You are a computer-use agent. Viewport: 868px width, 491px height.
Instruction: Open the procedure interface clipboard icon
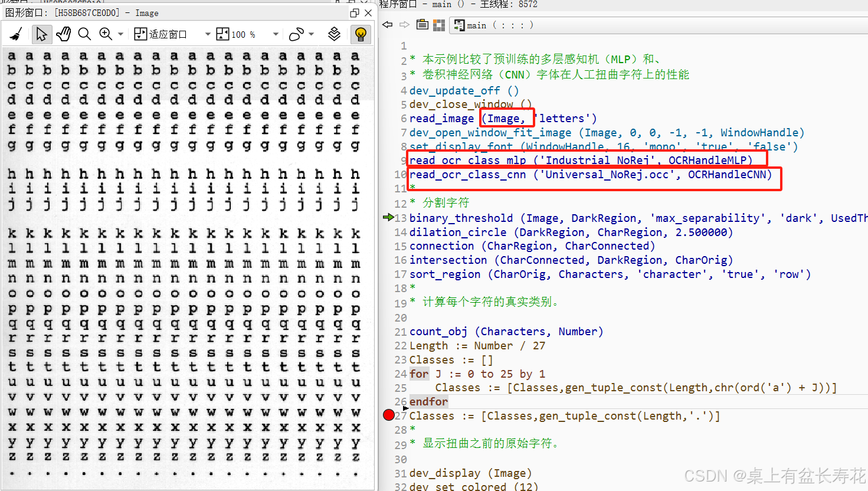pyautogui.click(x=422, y=25)
